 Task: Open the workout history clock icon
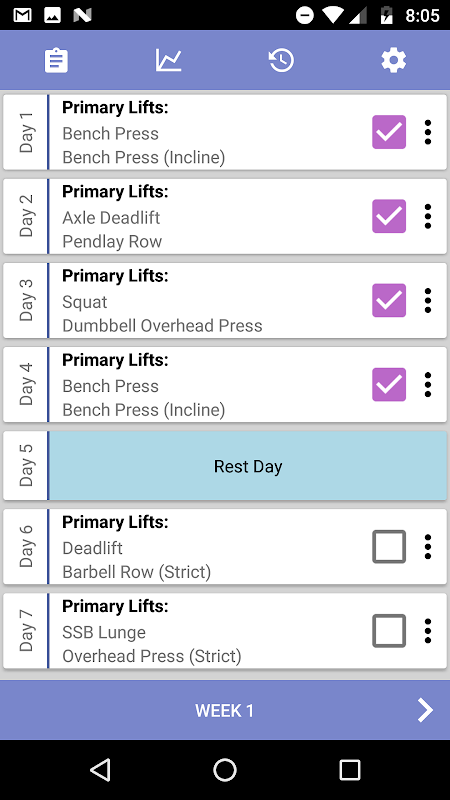[281, 60]
